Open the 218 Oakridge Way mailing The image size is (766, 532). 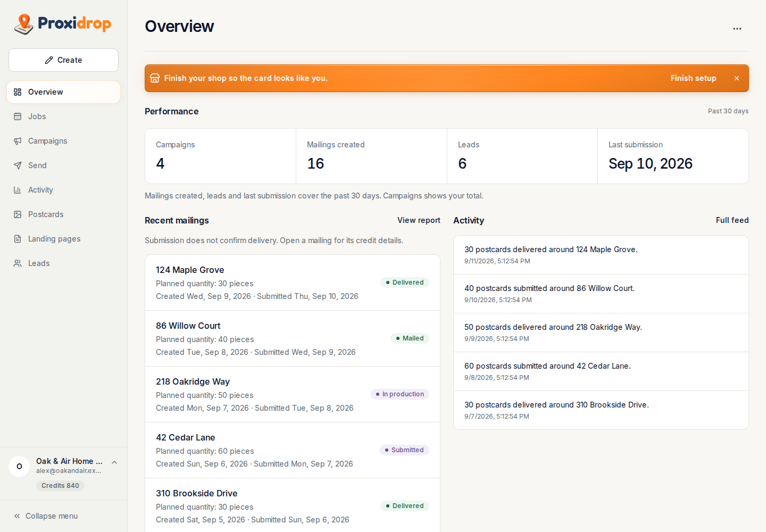(293, 394)
